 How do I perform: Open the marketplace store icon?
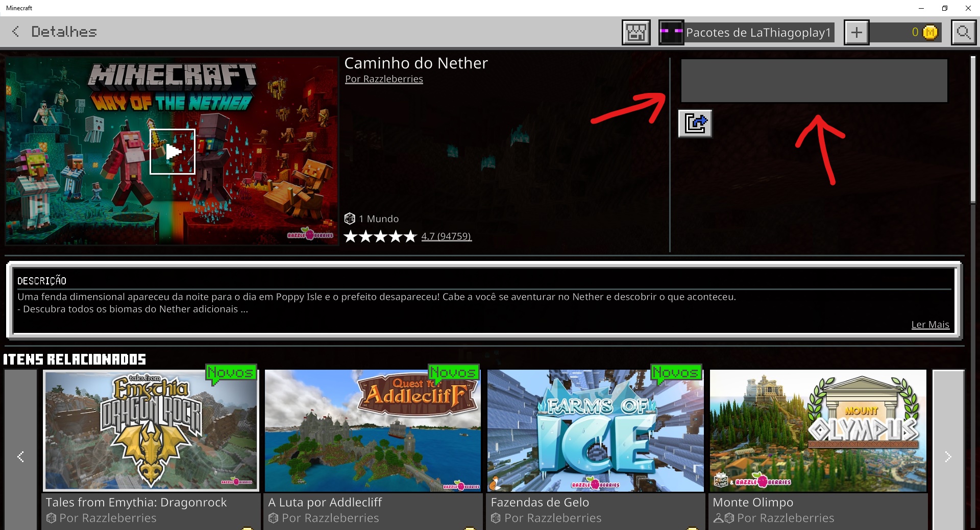click(636, 33)
